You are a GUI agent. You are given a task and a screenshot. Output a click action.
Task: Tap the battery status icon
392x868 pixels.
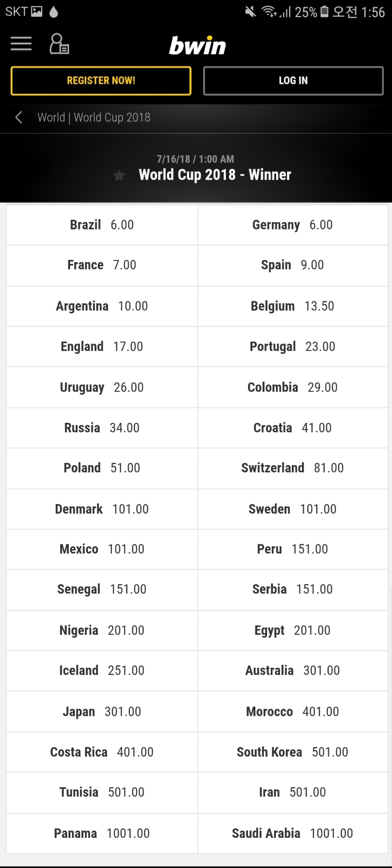[324, 12]
